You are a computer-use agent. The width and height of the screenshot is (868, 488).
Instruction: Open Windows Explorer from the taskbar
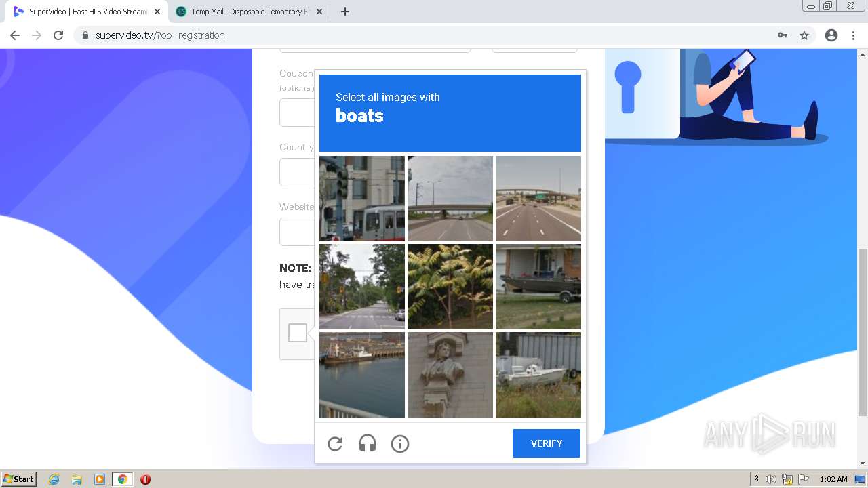coord(77,479)
